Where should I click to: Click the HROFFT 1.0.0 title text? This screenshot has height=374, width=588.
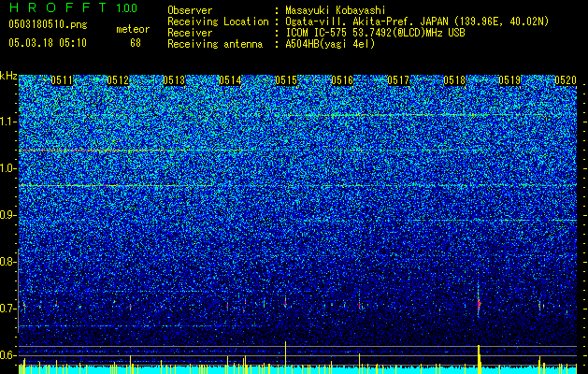[x=73, y=7]
